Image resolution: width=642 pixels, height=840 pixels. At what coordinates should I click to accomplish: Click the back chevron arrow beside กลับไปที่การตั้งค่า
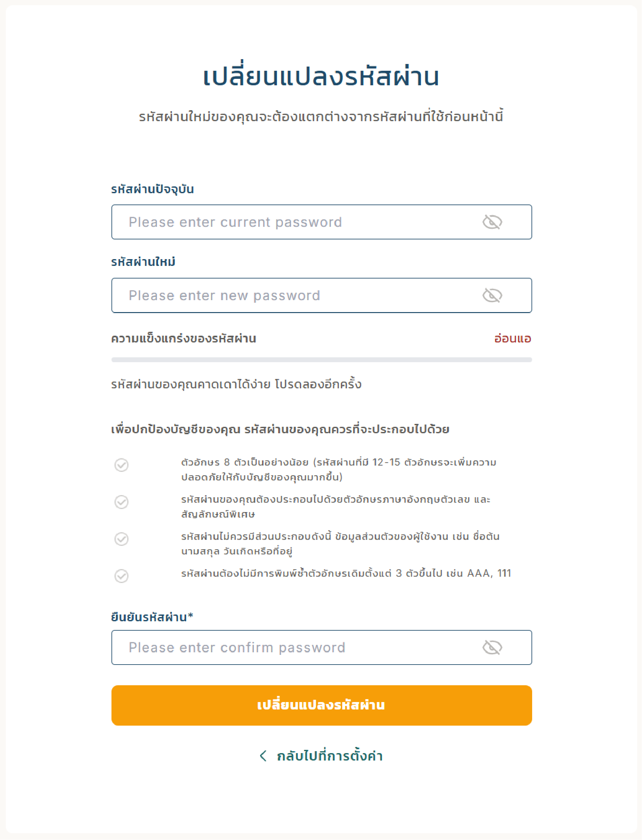263,756
